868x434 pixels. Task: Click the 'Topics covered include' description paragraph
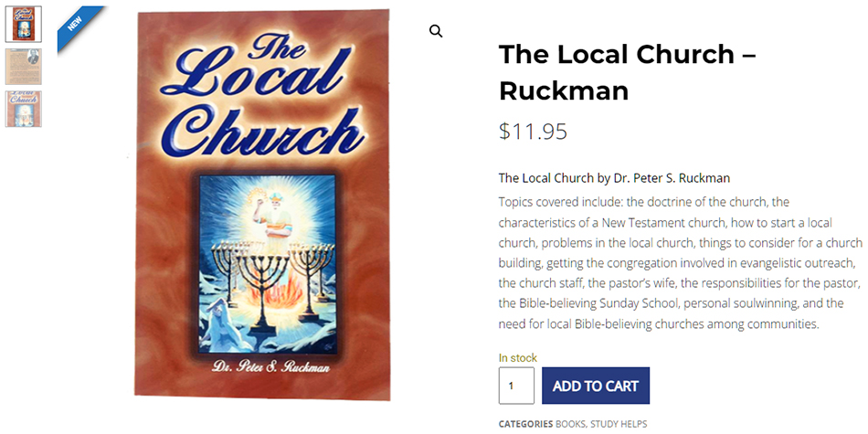pyautogui.click(x=680, y=262)
